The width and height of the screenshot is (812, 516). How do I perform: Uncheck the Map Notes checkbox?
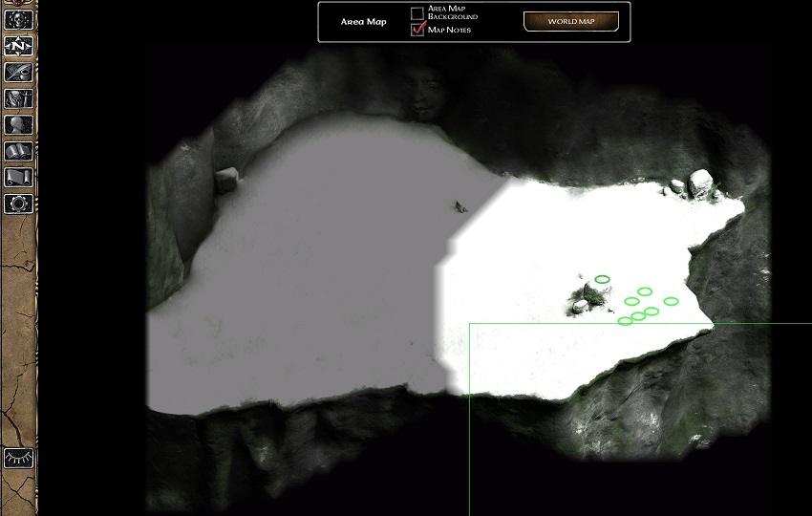(x=417, y=29)
